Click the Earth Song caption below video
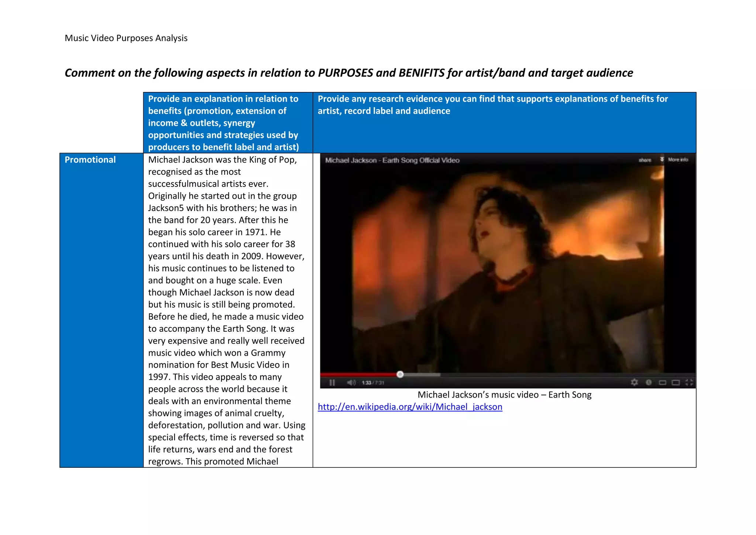756x535 pixels. click(504, 395)
